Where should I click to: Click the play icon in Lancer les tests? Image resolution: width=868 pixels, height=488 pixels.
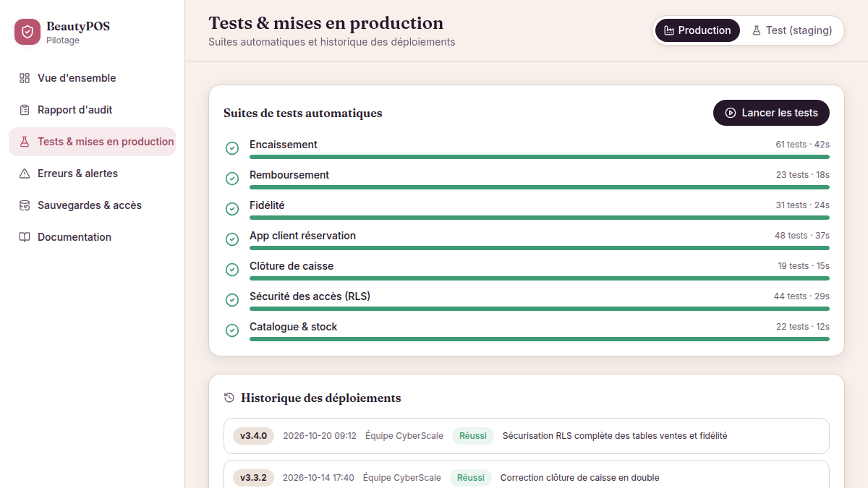click(731, 113)
